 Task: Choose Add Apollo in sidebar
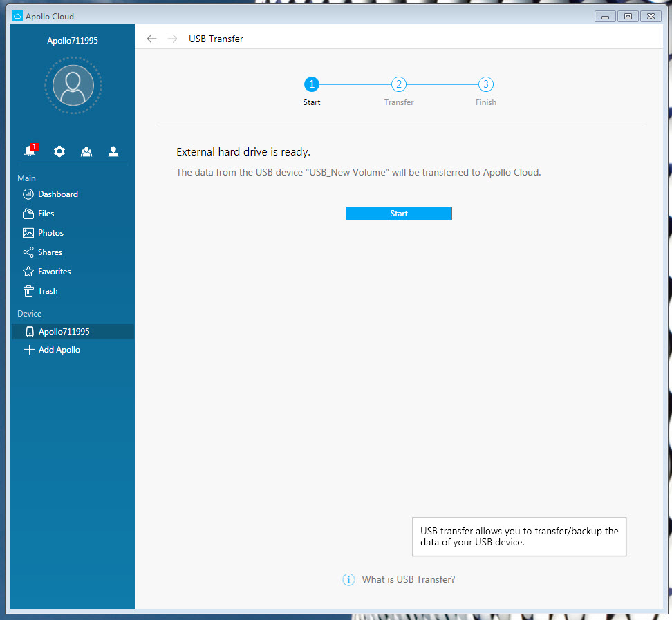[x=59, y=350]
